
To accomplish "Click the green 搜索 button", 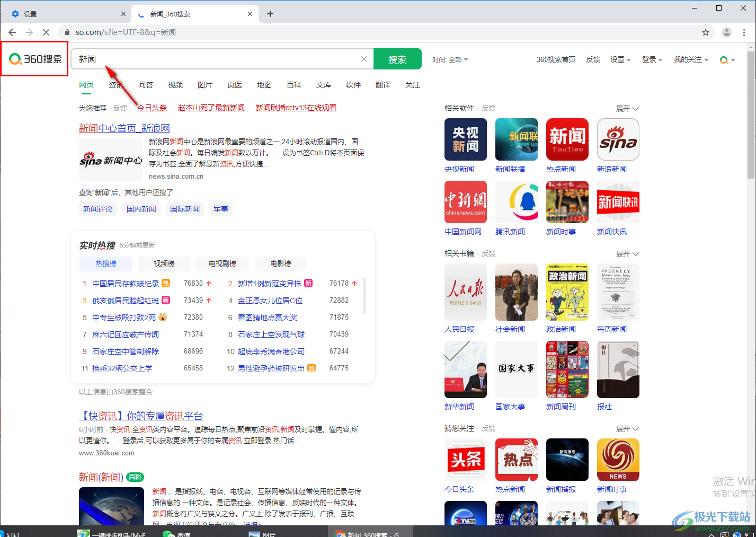I will 397,59.
